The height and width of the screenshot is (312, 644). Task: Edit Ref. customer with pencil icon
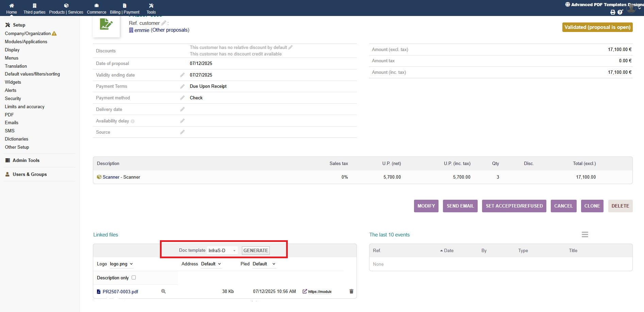pyautogui.click(x=164, y=23)
